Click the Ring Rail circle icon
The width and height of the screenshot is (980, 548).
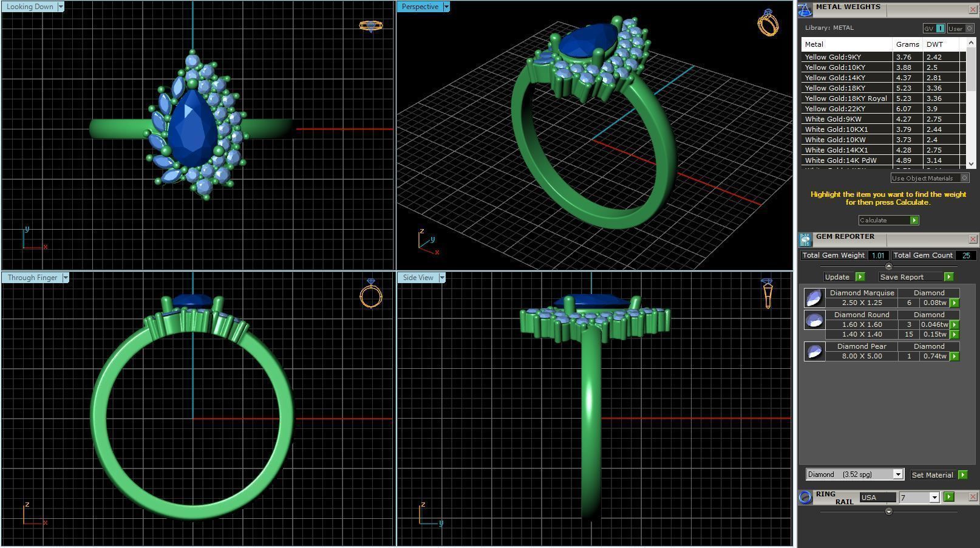805,498
